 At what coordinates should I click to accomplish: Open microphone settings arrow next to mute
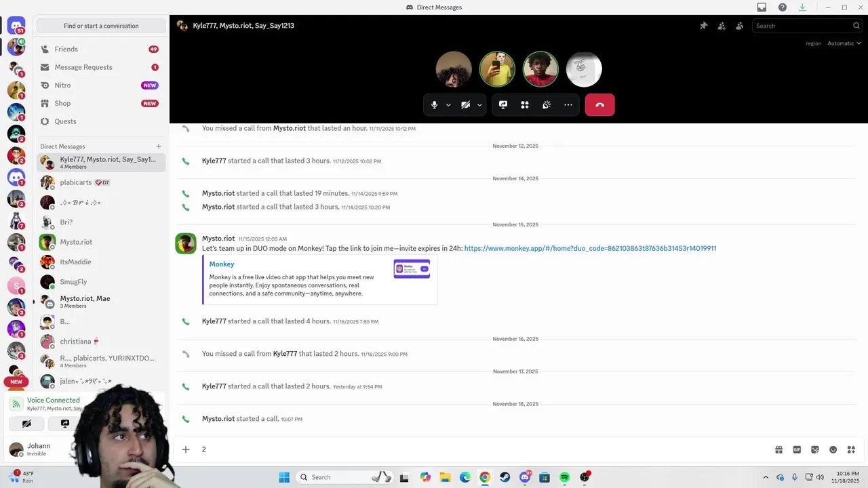click(448, 105)
